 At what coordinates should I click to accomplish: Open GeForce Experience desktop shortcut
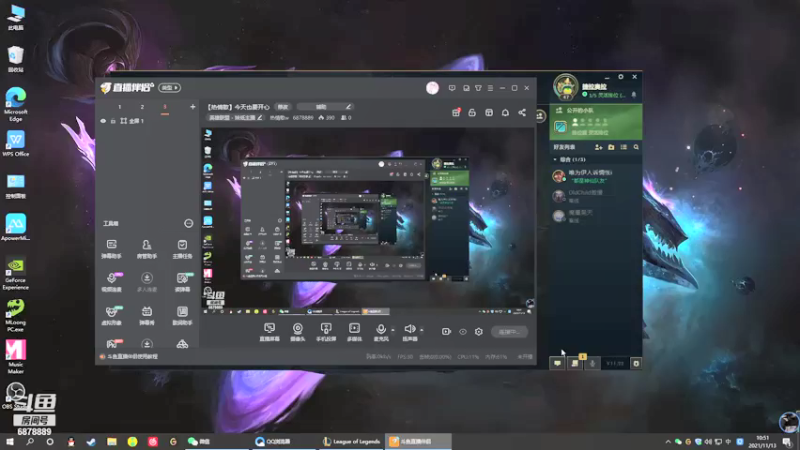pos(16,274)
